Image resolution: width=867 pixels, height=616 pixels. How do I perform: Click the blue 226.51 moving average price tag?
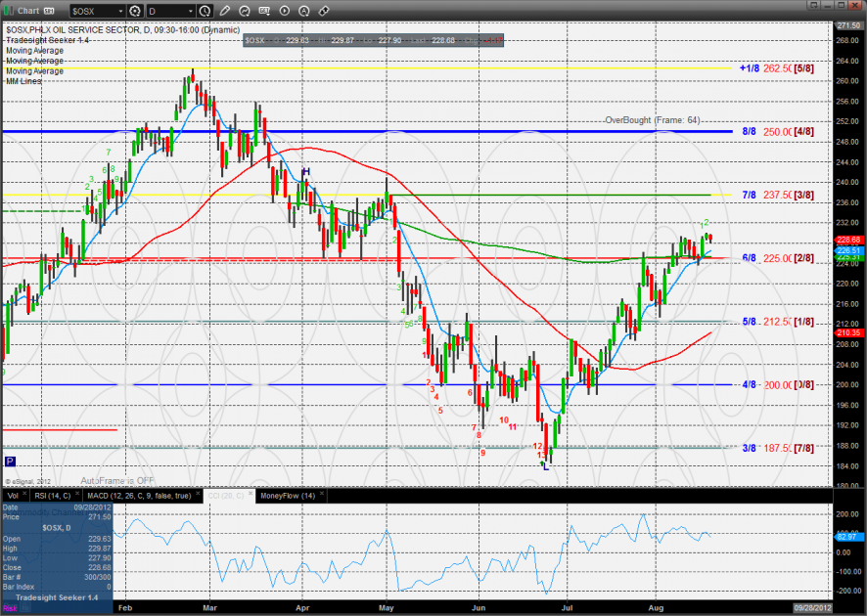tap(848, 250)
